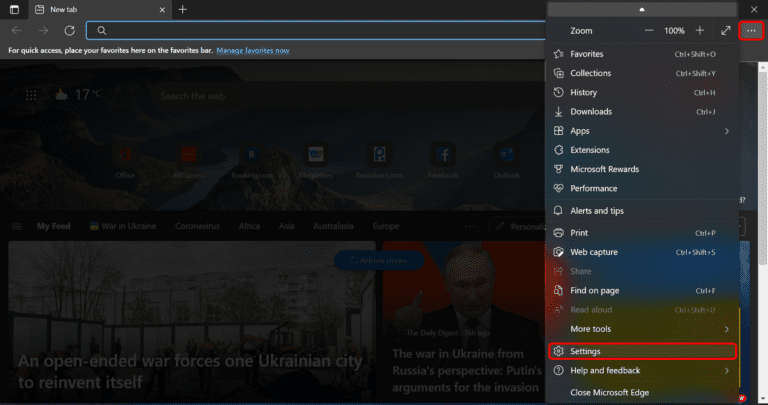Click the Manage favorites now link
Image resolution: width=768 pixels, height=405 pixels.
[x=253, y=50]
